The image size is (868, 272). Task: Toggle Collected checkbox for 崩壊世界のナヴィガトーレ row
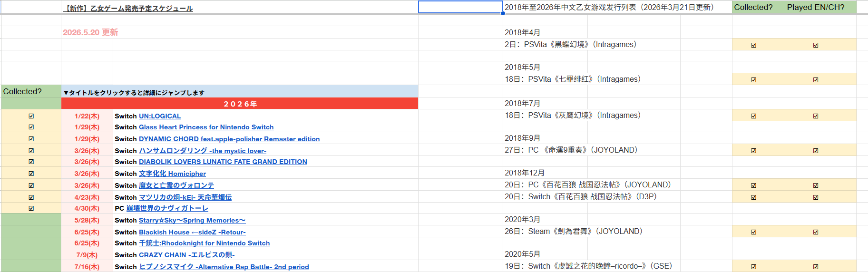[x=31, y=208]
